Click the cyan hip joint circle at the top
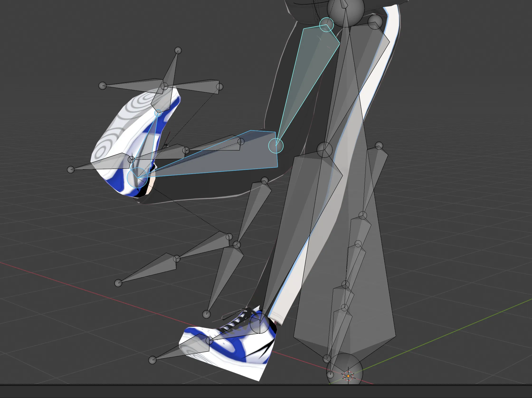 click(326, 24)
